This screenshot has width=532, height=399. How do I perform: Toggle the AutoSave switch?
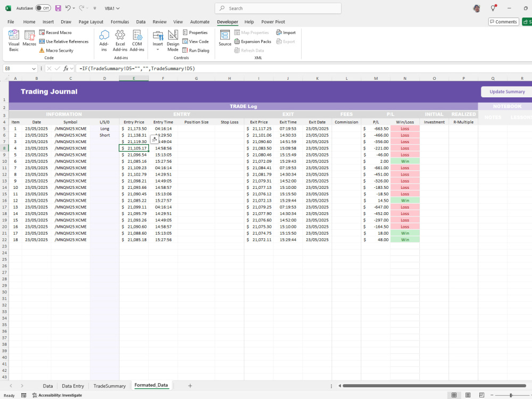tap(43, 8)
